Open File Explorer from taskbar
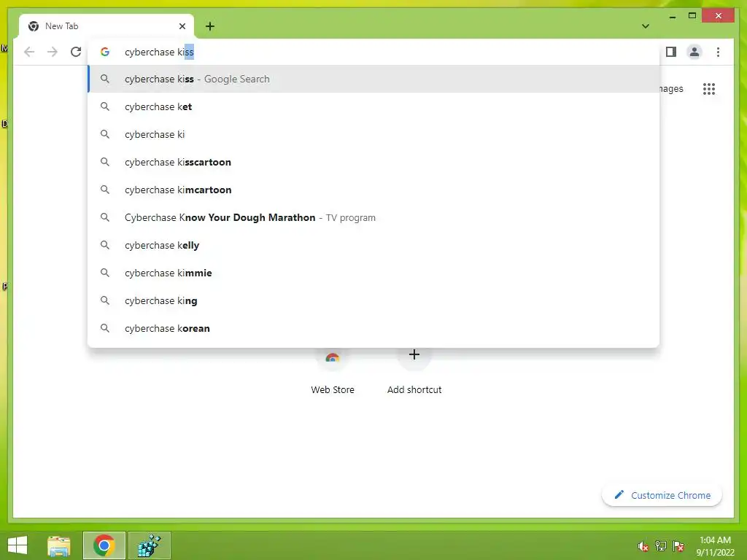The width and height of the screenshot is (747, 560). click(x=59, y=545)
